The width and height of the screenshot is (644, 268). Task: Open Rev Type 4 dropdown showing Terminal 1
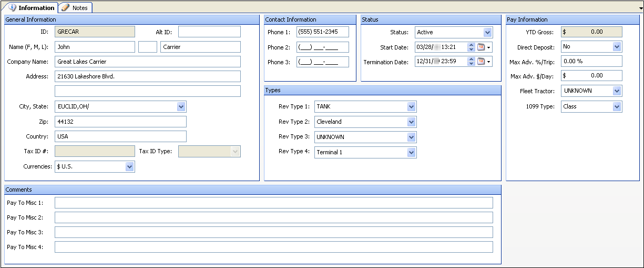pos(411,153)
